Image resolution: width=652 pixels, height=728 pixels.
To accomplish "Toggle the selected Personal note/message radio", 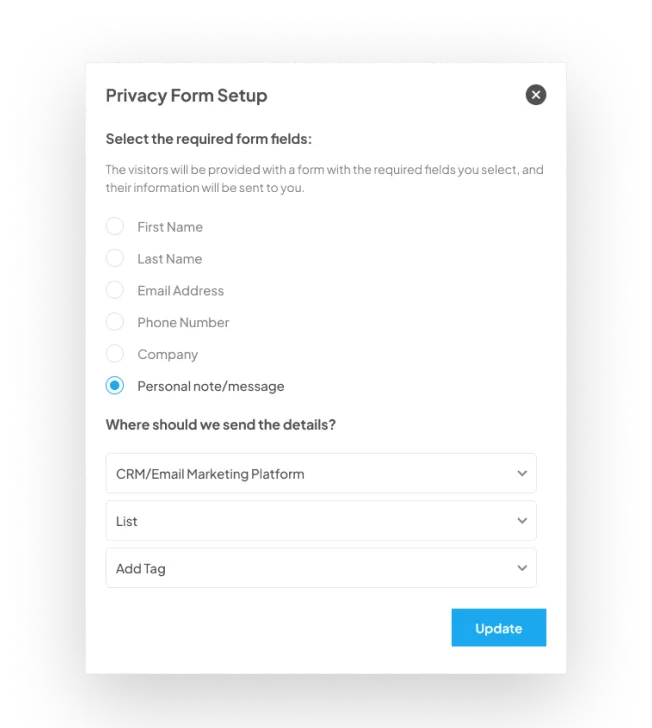I will click(115, 385).
